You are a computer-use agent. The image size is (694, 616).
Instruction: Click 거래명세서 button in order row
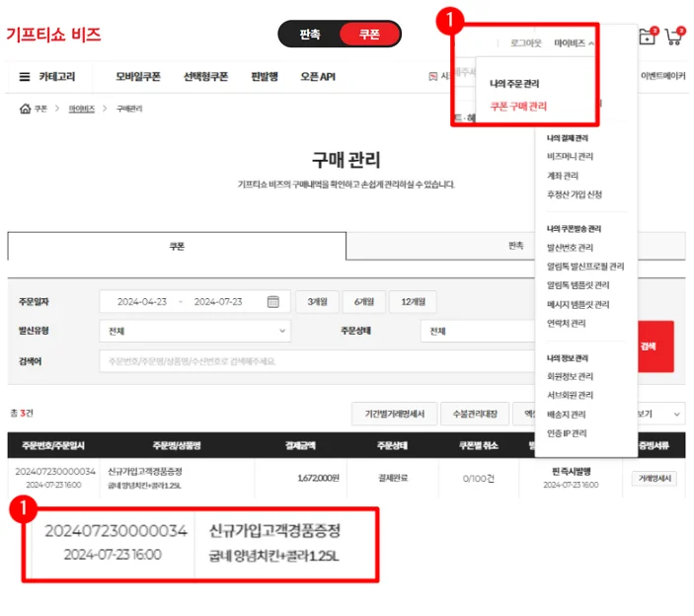pos(655,479)
